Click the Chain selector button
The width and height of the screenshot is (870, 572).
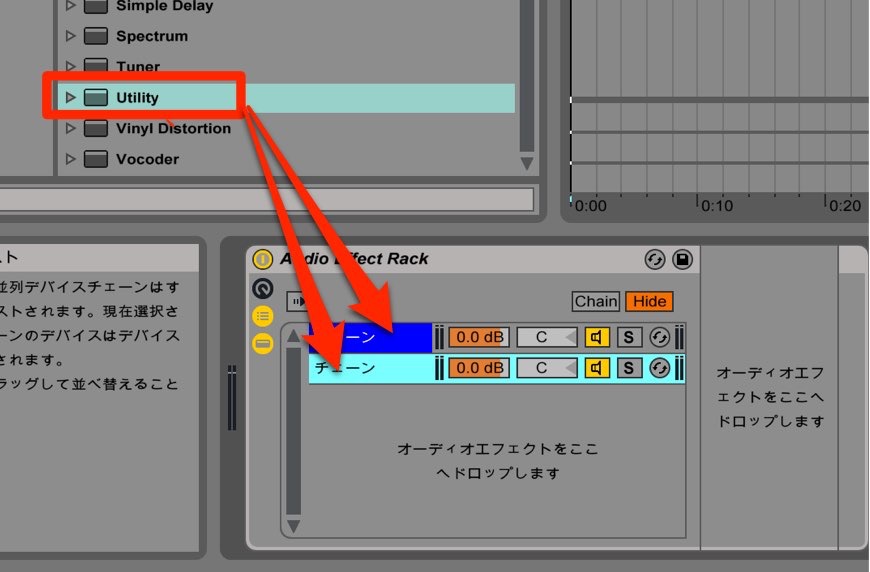[596, 301]
